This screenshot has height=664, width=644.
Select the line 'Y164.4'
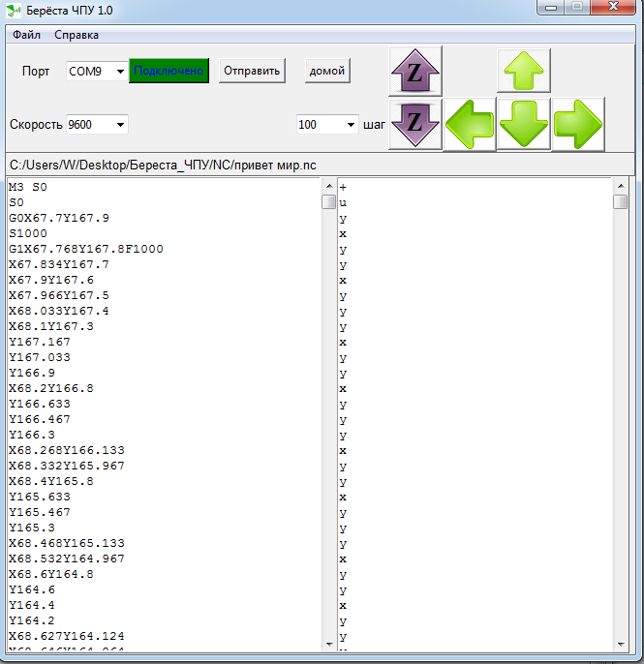coord(32,605)
